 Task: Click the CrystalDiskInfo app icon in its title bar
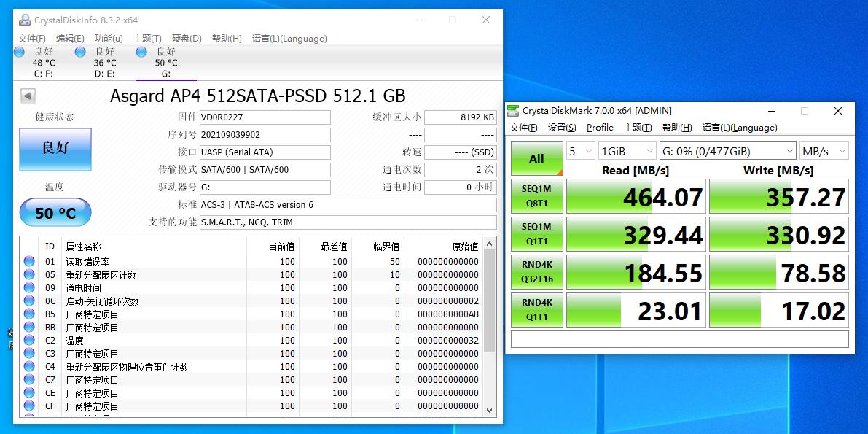tap(23, 20)
